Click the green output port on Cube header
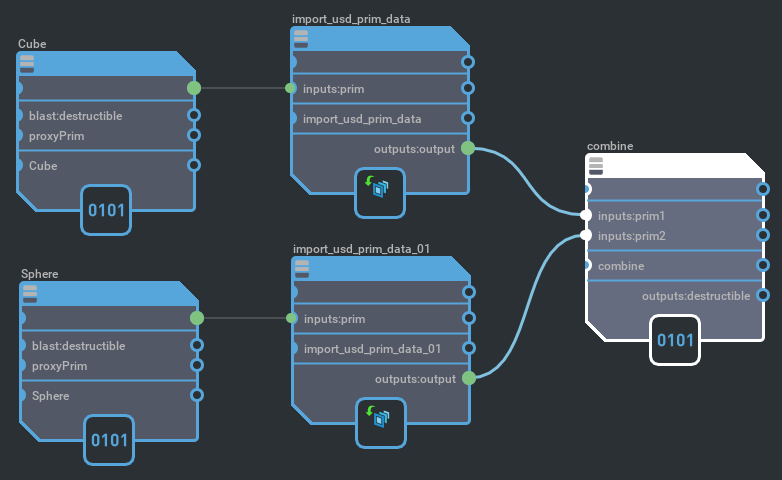 194,88
